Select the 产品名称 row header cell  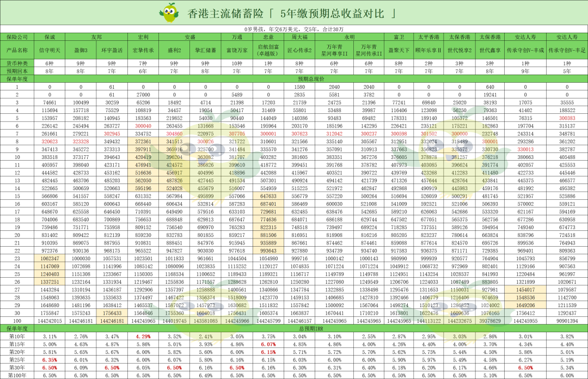tap(17, 50)
